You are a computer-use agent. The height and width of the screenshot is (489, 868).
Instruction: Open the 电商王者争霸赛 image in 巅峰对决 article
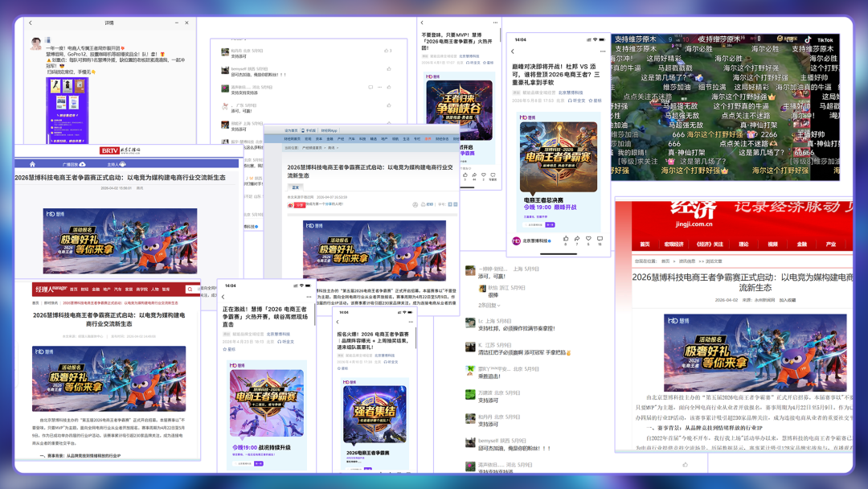(558, 157)
